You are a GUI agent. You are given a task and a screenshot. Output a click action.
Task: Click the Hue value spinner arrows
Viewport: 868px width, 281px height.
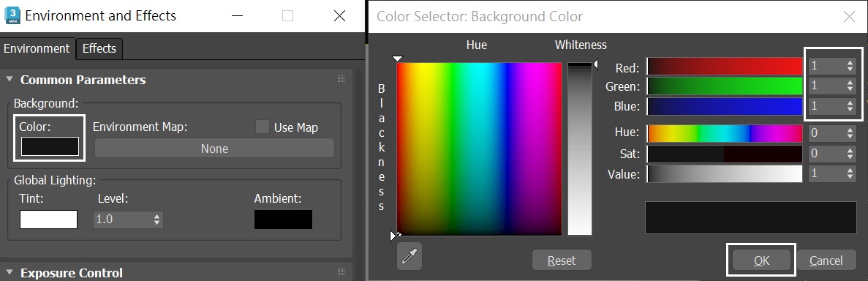850,133
